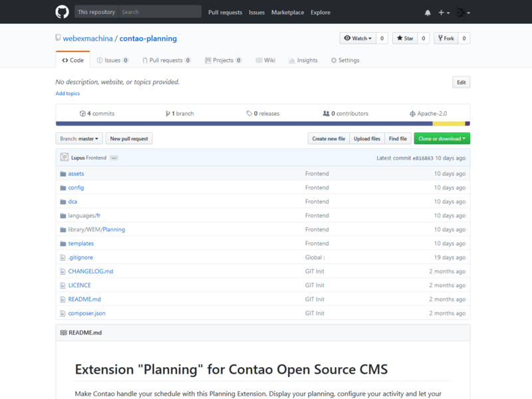Open the webexmachina owner link
The height and width of the screenshot is (399, 532).
(88, 39)
